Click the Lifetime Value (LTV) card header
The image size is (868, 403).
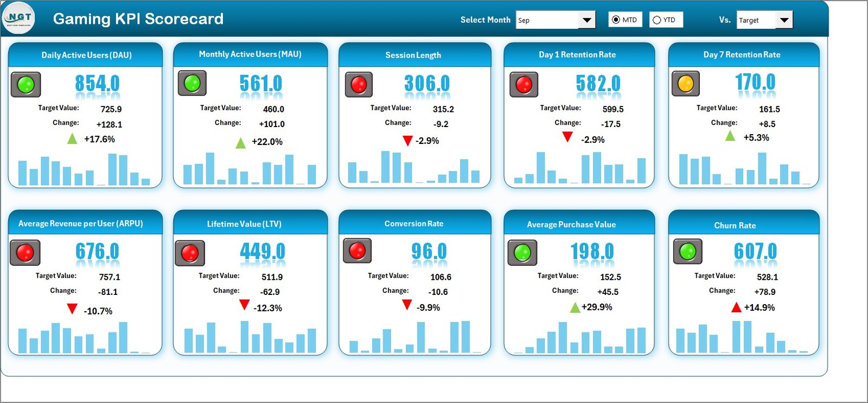(x=244, y=224)
